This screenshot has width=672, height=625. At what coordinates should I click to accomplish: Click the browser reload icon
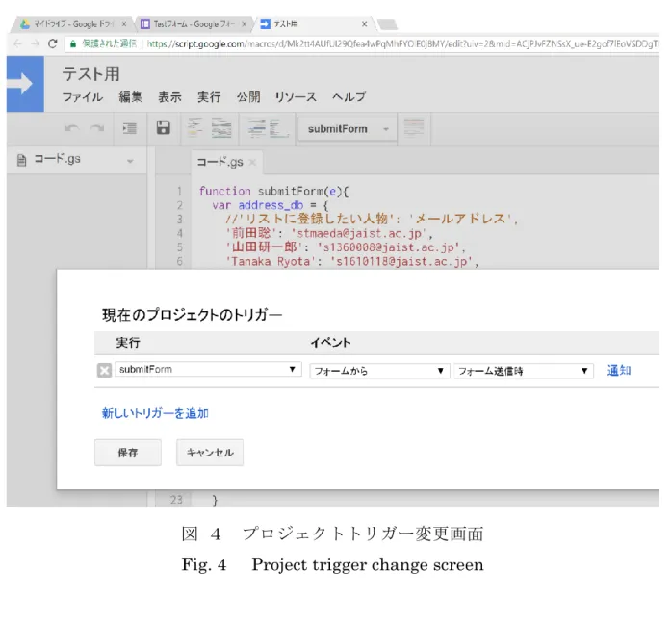click(x=52, y=43)
